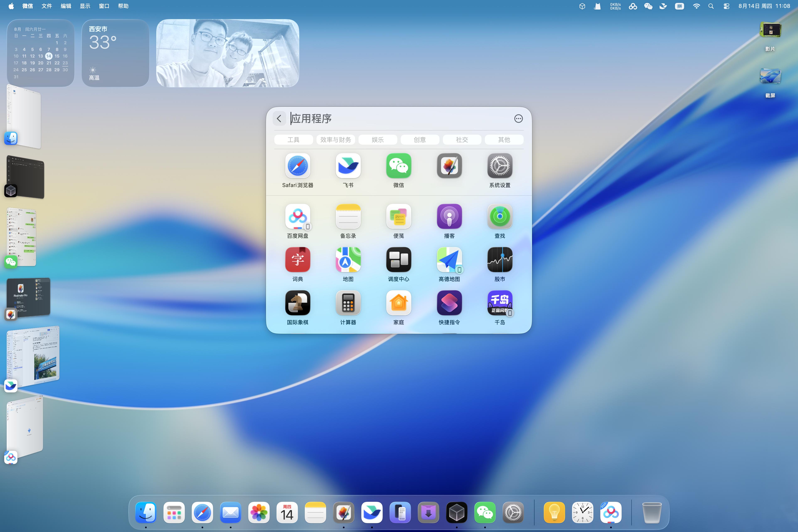Open Calendar showing 14 in the Dock
Image resolution: width=798 pixels, height=532 pixels.
pyautogui.click(x=287, y=512)
